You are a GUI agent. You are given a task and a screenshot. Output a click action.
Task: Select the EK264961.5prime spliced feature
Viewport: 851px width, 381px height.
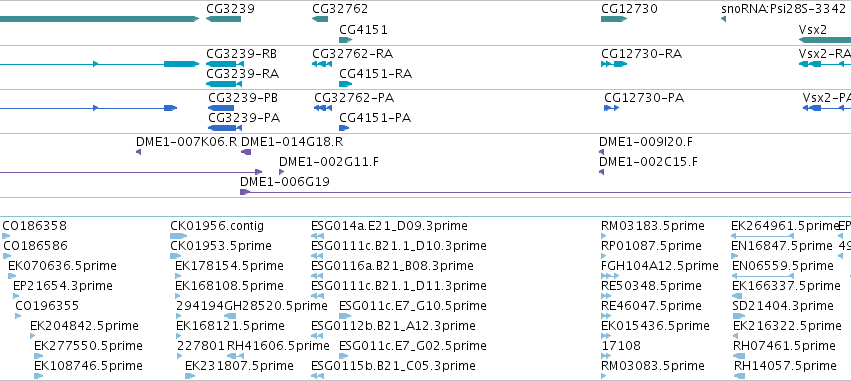(x=763, y=236)
